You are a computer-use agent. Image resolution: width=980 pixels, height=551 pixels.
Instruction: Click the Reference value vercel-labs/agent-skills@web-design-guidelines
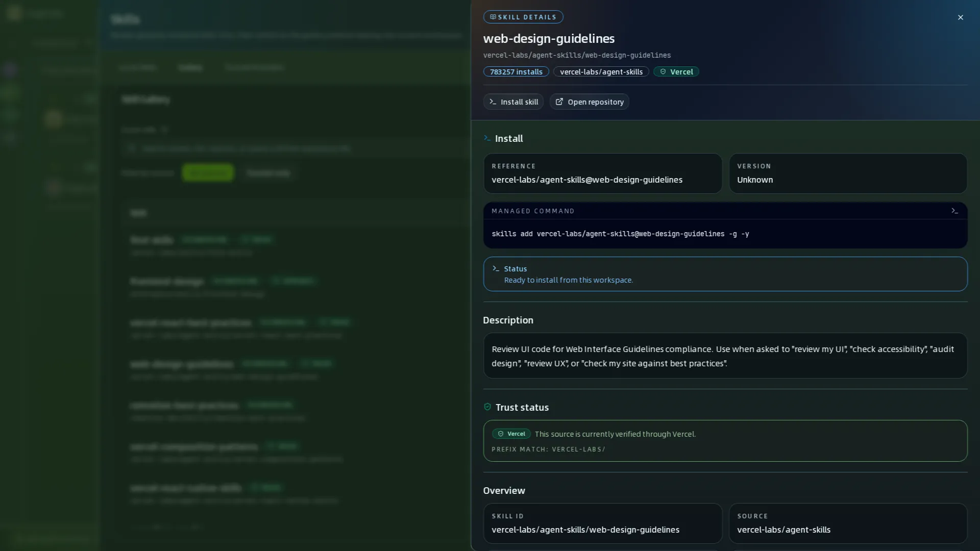click(587, 180)
